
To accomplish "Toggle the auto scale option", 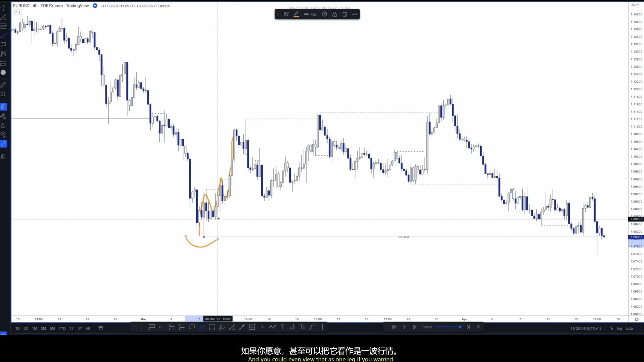I will 629,328.
